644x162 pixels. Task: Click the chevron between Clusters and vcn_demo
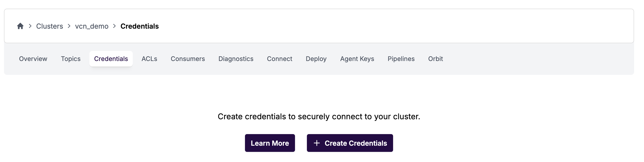(x=69, y=26)
